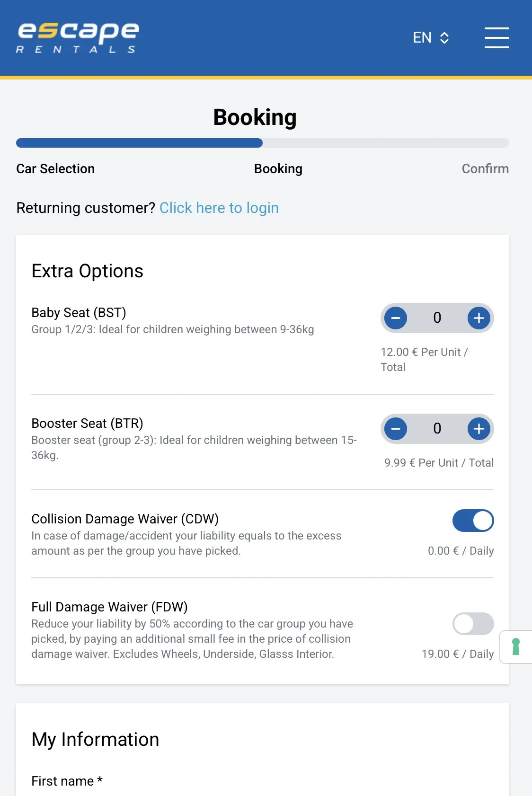This screenshot has height=796, width=532.
Task: Click the Baby Seat quantity value
Action: [437, 318]
